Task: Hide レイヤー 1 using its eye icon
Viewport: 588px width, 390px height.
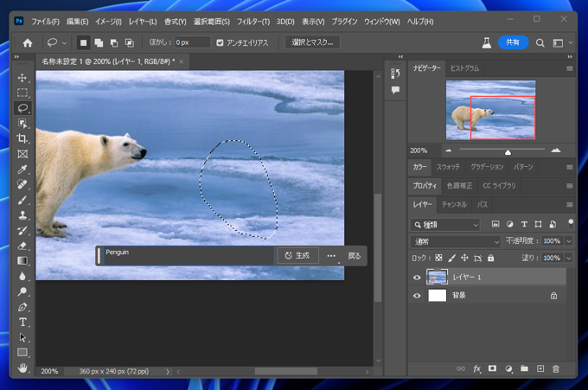Action: pos(417,278)
